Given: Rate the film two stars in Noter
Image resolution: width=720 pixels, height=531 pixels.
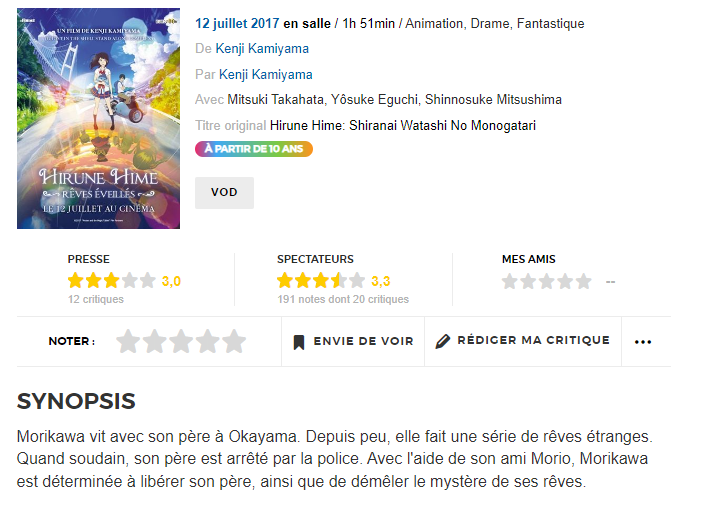Looking at the screenshot, I should point(155,341).
